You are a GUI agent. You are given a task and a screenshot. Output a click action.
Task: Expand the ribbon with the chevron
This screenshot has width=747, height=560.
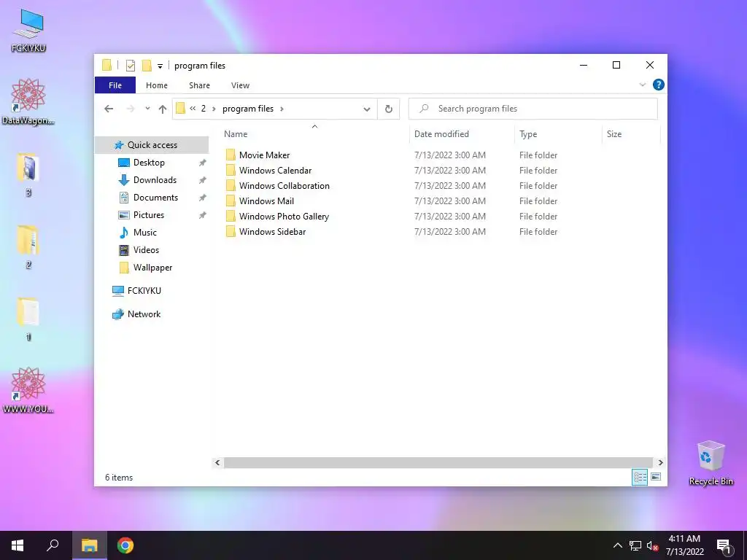pyautogui.click(x=642, y=85)
